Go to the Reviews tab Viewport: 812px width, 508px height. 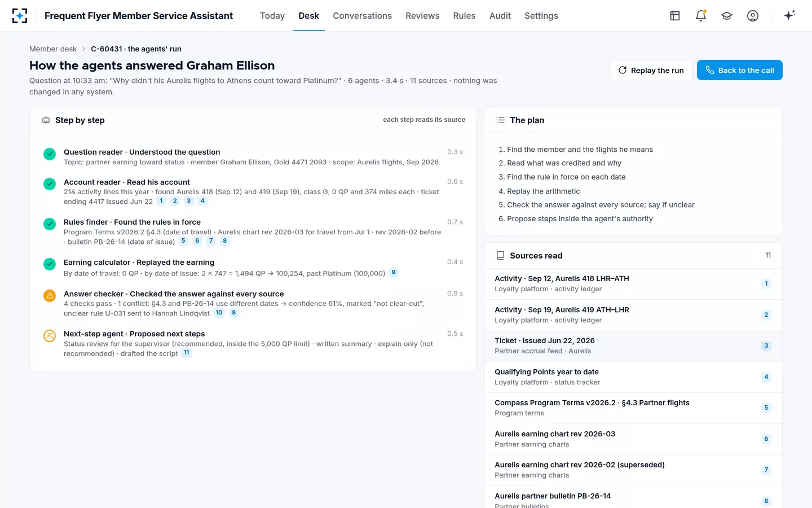422,16
